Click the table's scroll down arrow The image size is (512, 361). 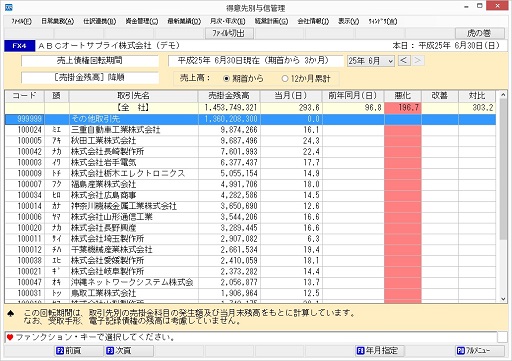(x=503, y=299)
